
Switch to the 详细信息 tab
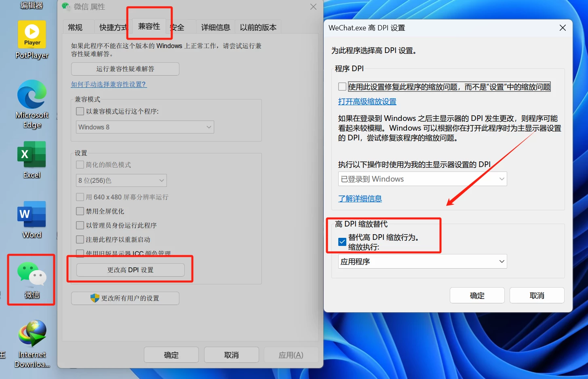pos(215,27)
